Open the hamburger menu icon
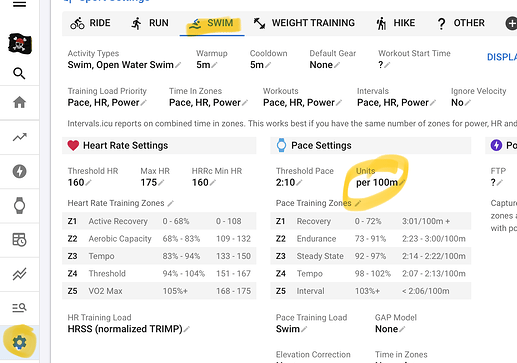Screen dimensions: 517x363 coord(19,4)
